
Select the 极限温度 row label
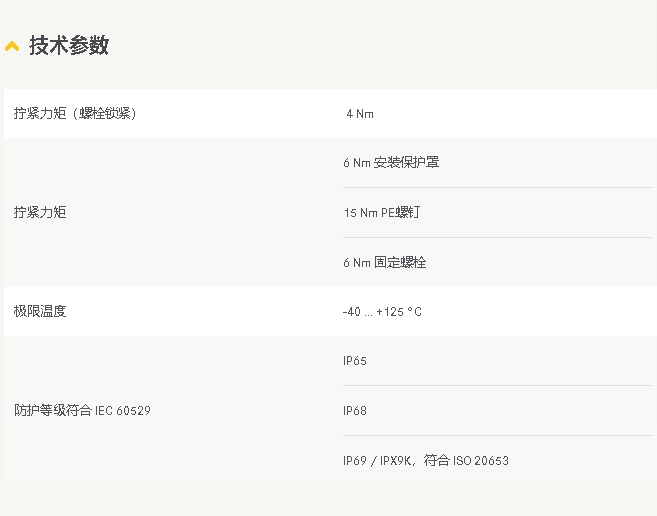(x=40, y=311)
